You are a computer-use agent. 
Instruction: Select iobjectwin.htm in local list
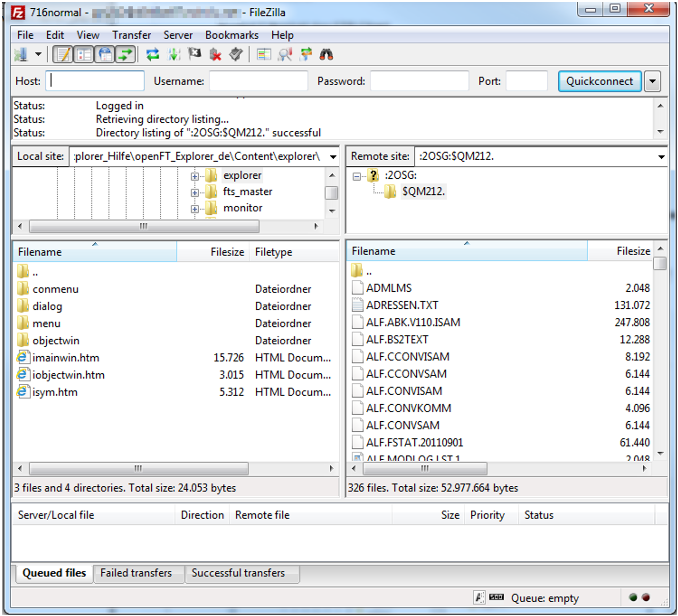click(x=69, y=375)
